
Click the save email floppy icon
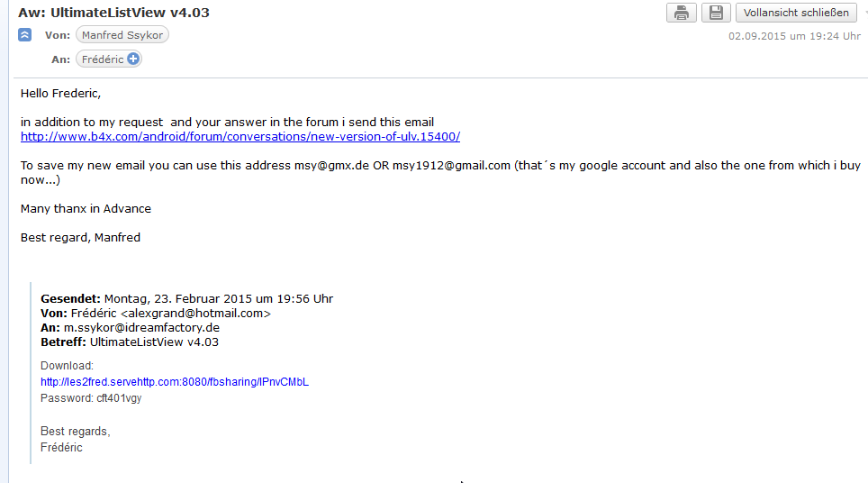click(x=716, y=13)
